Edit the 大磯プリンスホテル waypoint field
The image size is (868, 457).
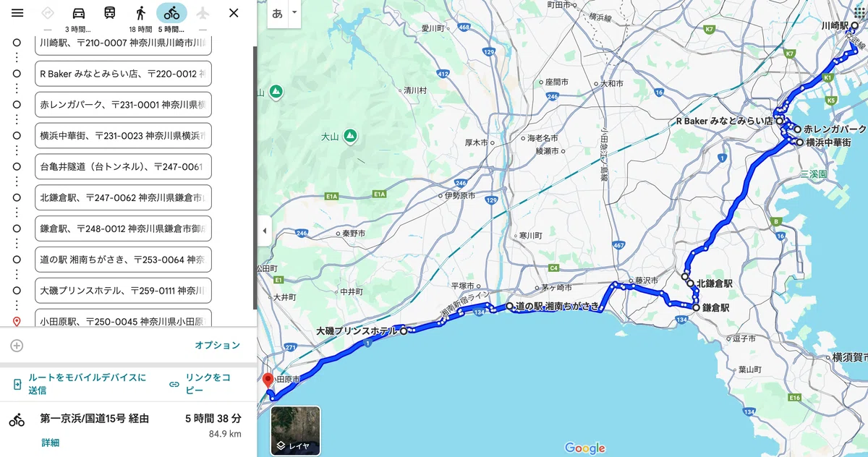(123, 290)
